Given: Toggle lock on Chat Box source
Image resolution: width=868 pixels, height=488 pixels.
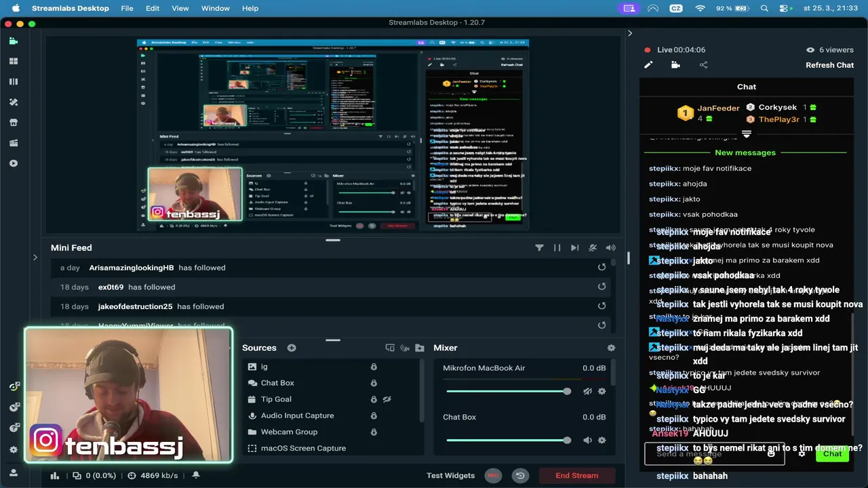Looking at the screenshot, I should click(374, 383).
